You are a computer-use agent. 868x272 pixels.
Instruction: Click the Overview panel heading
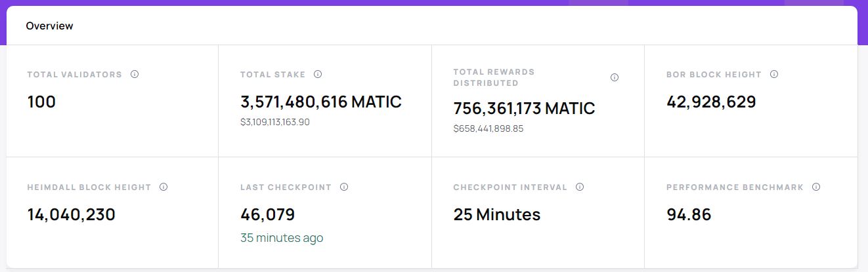pos(50,26)
